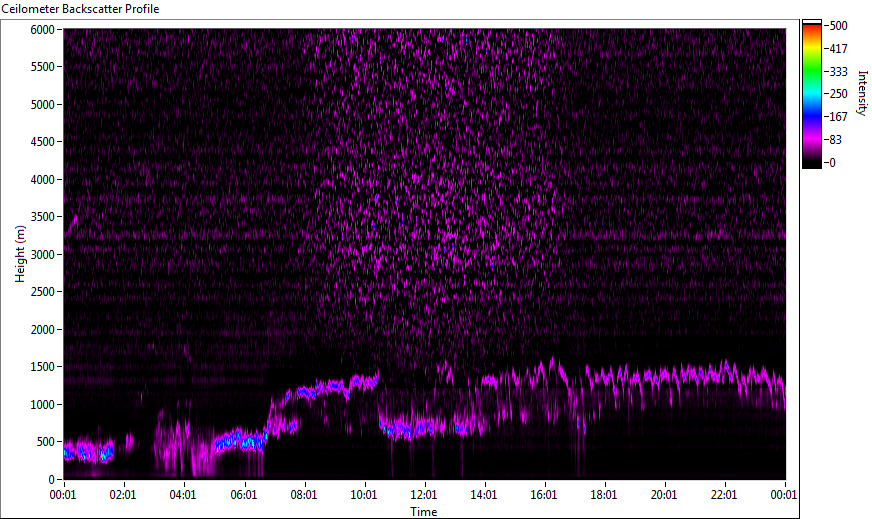Select the 333 intensity scale label

tap(838, 71)
